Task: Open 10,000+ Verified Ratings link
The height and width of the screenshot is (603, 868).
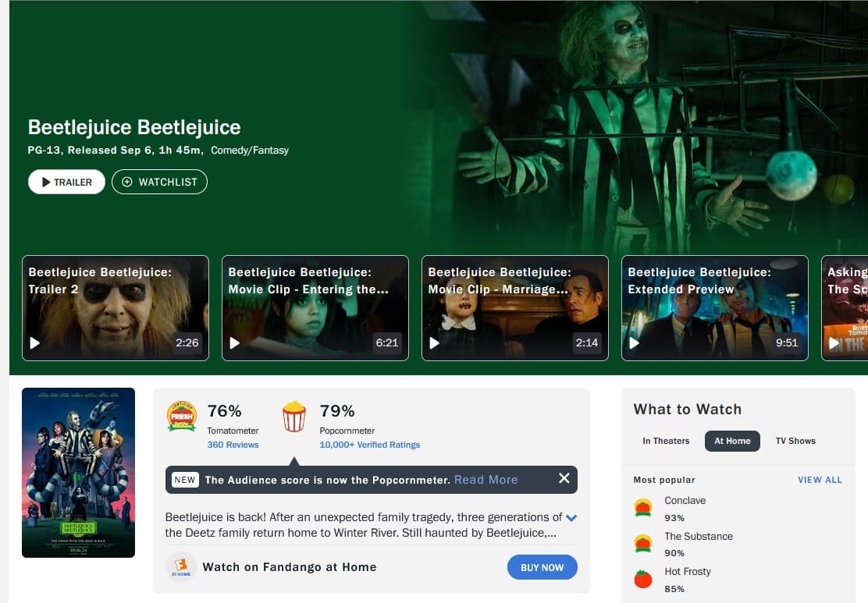Action: pos(369,445)
